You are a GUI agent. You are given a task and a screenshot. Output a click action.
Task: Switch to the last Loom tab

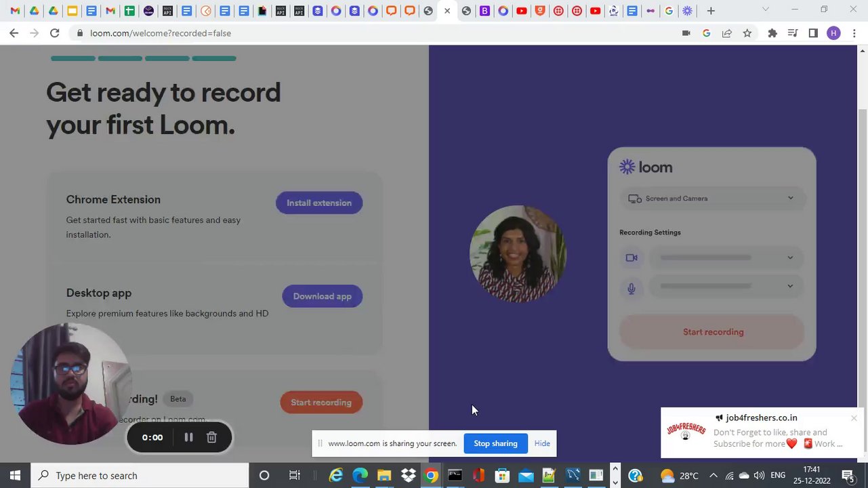687,11
